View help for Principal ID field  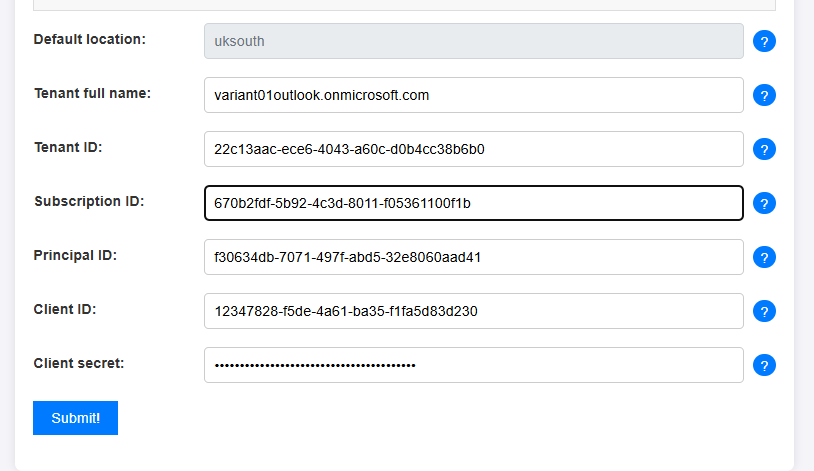click(x=764, y=258)
